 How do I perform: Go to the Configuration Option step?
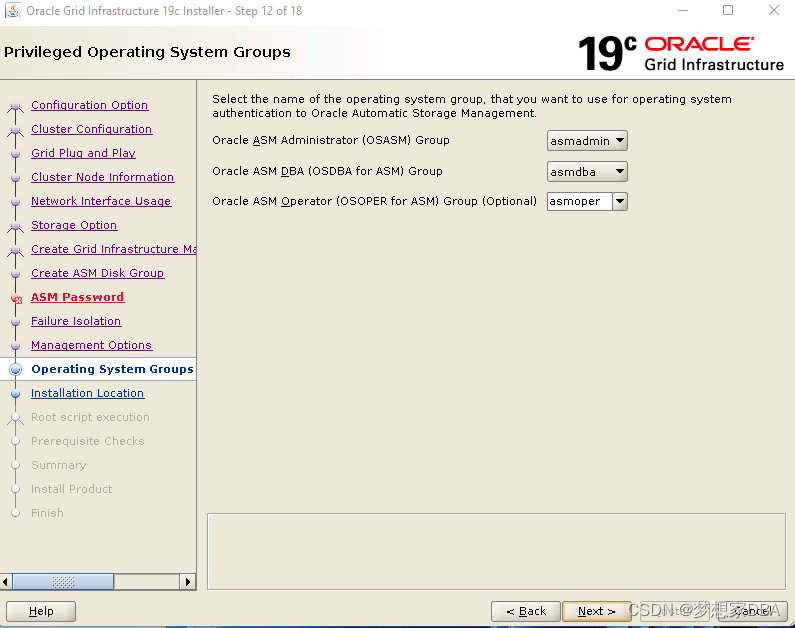[89, 105]
